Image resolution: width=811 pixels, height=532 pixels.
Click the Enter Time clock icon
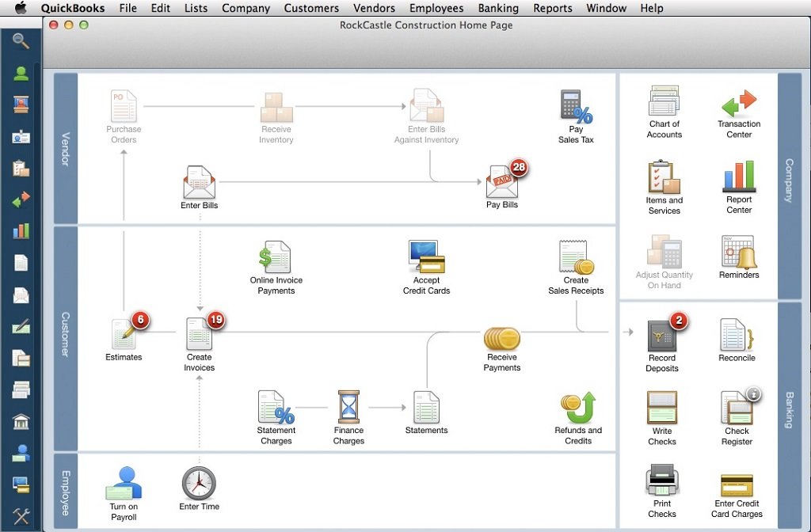coord(199,483)
